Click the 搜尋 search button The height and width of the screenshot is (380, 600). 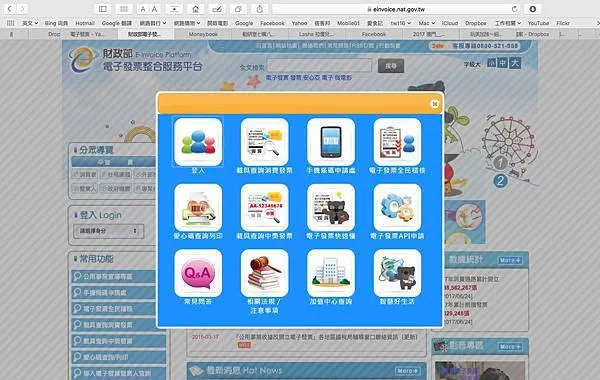click(x=391, y=66)
